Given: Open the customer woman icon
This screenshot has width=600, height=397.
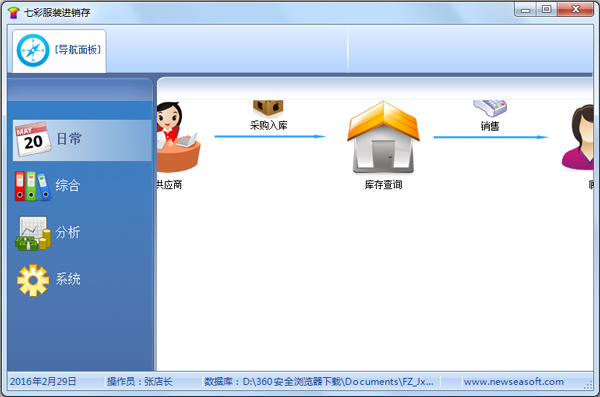Looking at the screenshot, I should 577,137.
